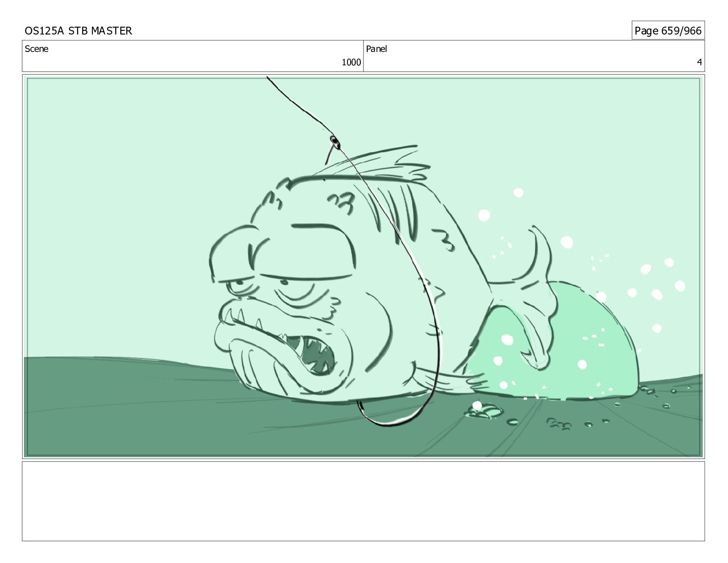Click the Scene label
The width and height of the screenshot is (728, 563).
[x=36, y=49]
